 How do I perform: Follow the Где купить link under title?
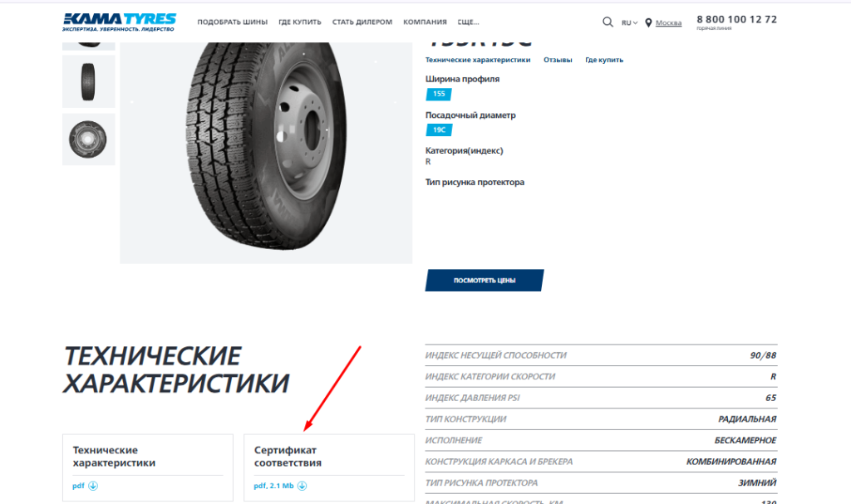point(604,60)
